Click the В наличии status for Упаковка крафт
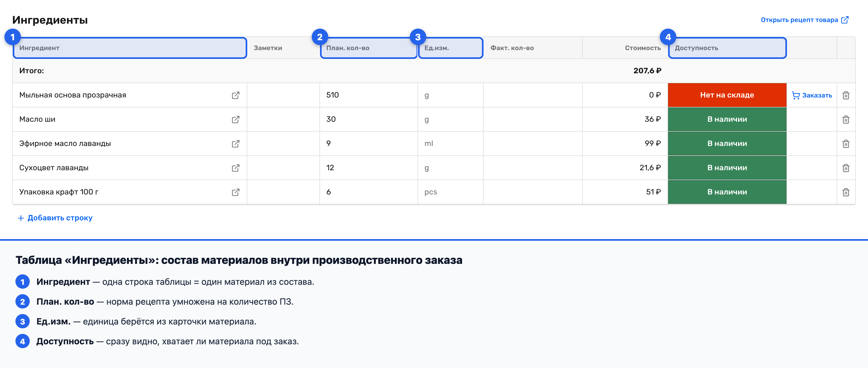Screen dimensions: 868x368 click(727, 192)
